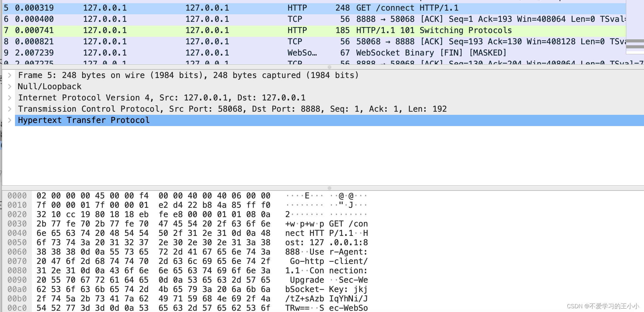The width and height of the screenshot is (644, 312).
Task: Select packet 8 TCP ACK row
Action: (314, 42)
